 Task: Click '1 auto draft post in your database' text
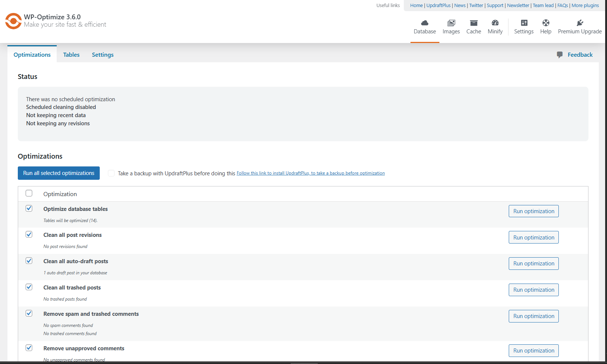pyautogui.click(x=75, y=273)
